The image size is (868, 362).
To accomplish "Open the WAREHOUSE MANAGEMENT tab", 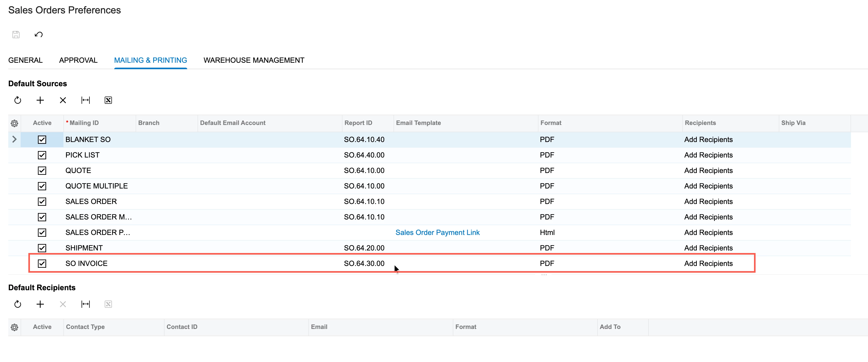I will [x=254, y=60].
